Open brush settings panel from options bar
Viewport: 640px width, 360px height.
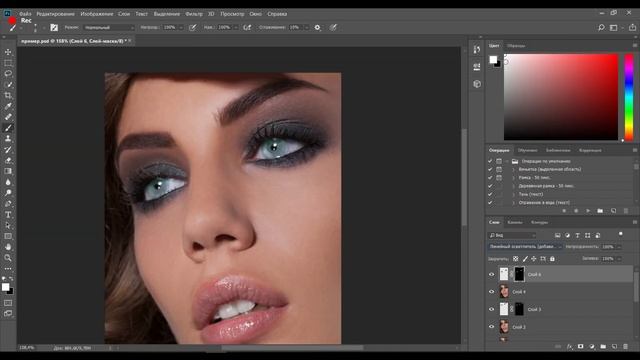pos(54,27)
